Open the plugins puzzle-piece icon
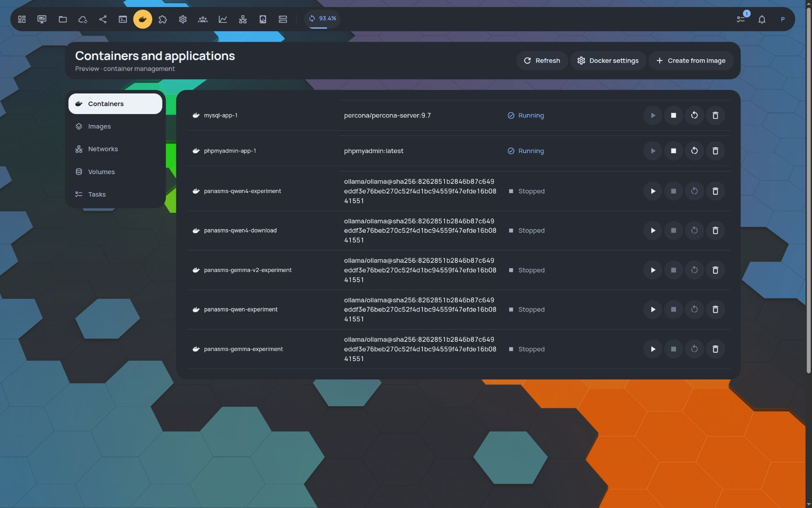812x508 pixels. tap(163, 19)
